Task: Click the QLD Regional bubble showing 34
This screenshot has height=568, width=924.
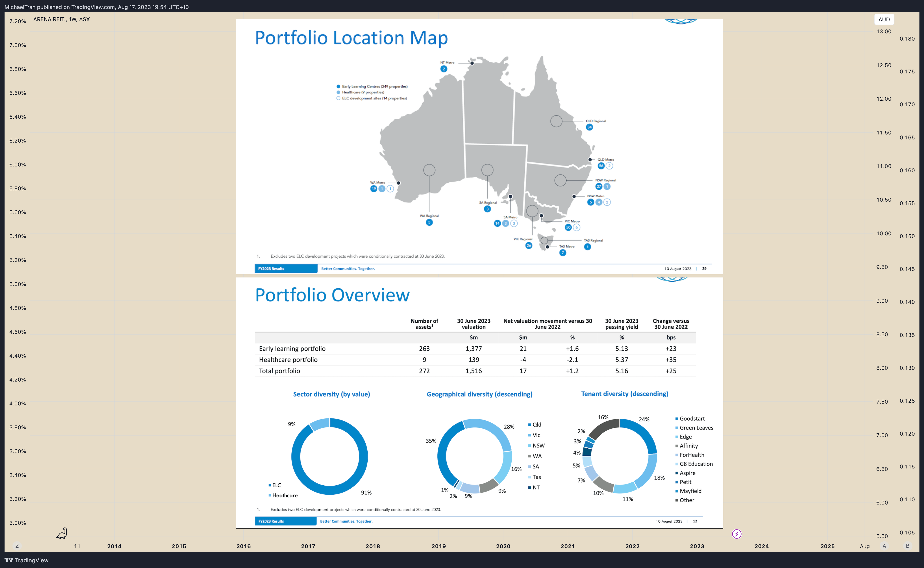Action: coord(589,127)
